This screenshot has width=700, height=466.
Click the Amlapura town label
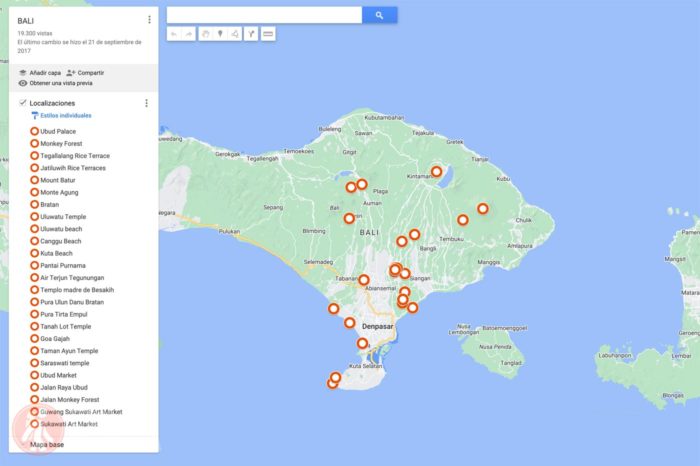click(520, 246)
